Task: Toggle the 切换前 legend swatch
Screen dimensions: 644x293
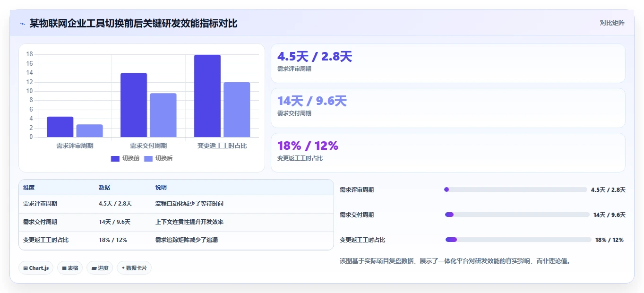Action: pyautogui.click(x=115, y=158)
